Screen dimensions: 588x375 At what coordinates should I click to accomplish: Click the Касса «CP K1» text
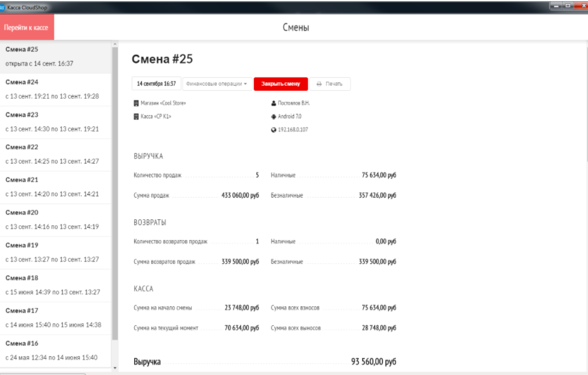[156, 116]
